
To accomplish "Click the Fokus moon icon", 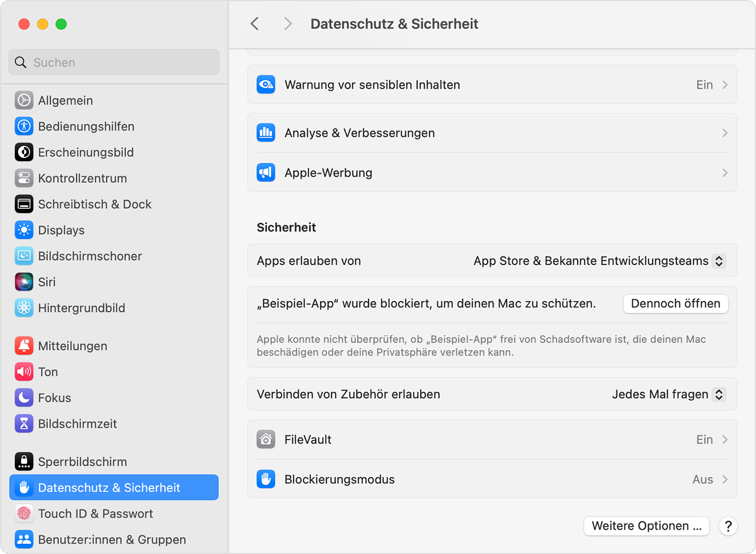I will point(24,398).
